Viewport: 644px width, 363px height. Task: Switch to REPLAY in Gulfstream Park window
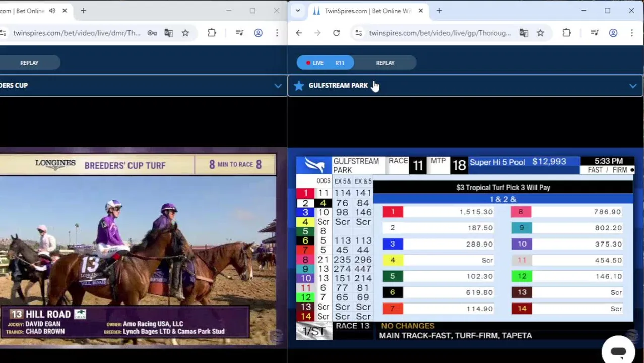click(385, 63)
